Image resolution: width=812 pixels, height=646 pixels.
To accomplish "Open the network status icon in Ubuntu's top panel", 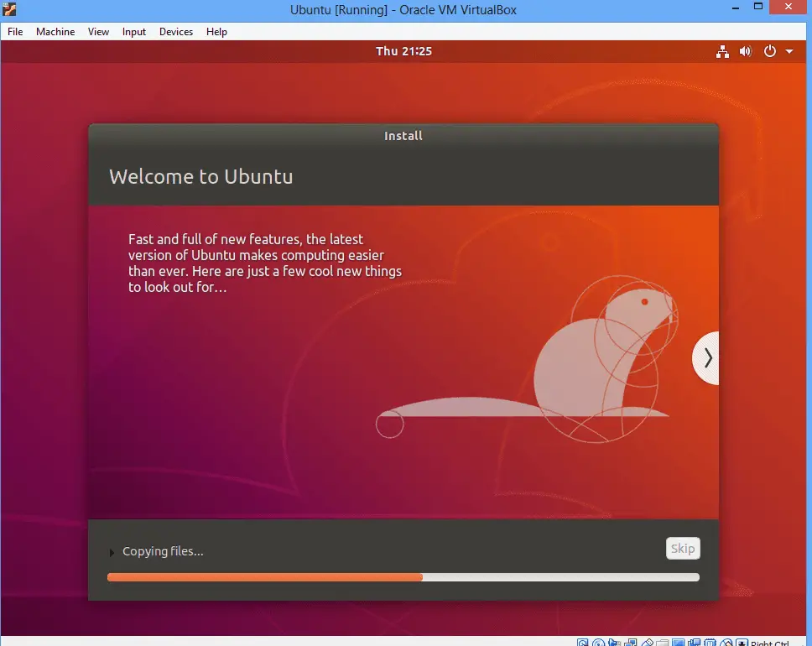I will click(x=722, y=51).
